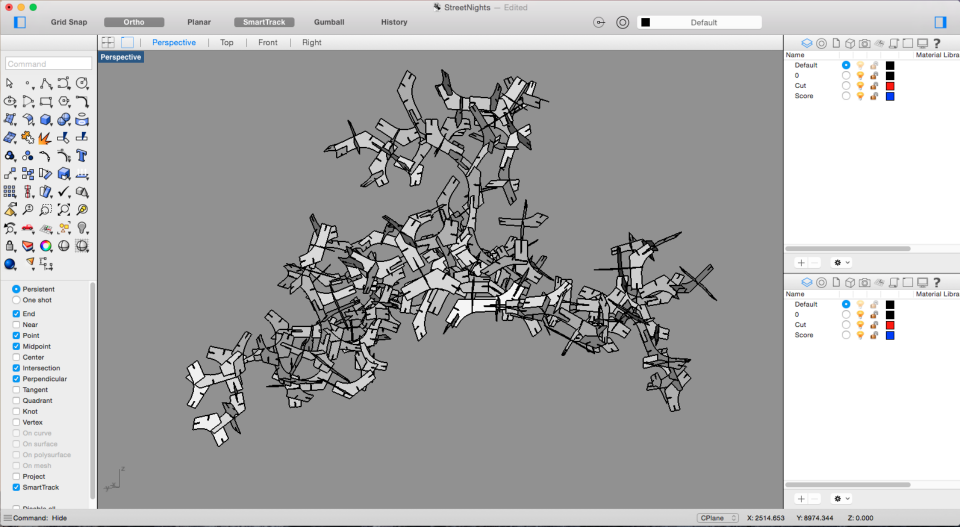This screenshot has height=527, width=960.
Task: Select the One shot radio button
Action: [x=16, y=300]
